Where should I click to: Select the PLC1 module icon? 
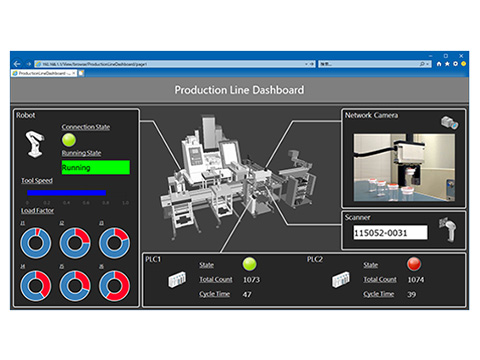point(177,279)
